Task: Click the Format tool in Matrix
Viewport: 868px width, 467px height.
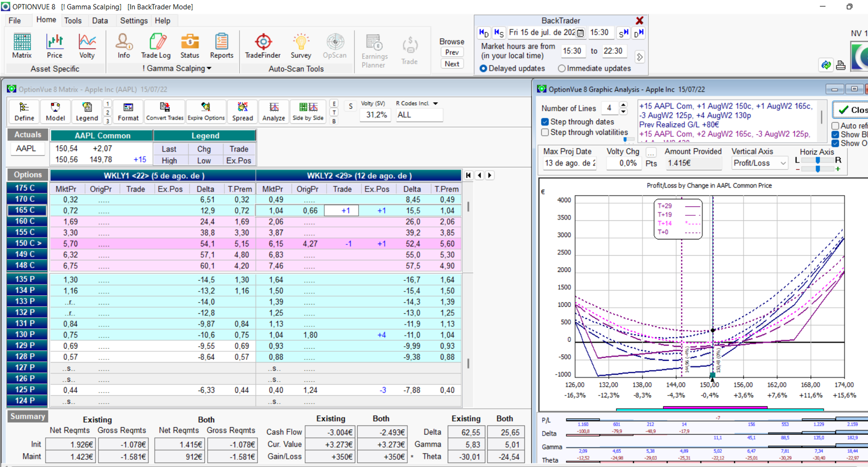Action: click(x=128, y=111)
